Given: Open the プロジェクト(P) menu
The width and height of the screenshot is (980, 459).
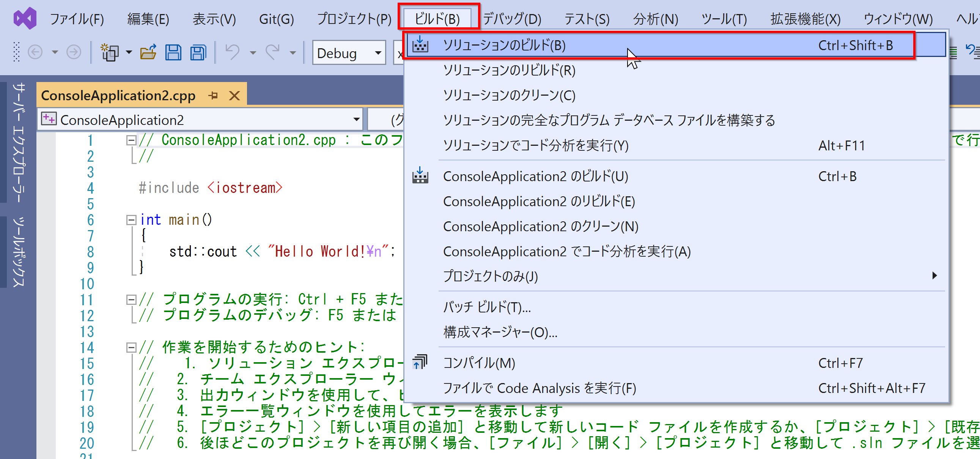Looking at the screenshot, I should 354,19.
